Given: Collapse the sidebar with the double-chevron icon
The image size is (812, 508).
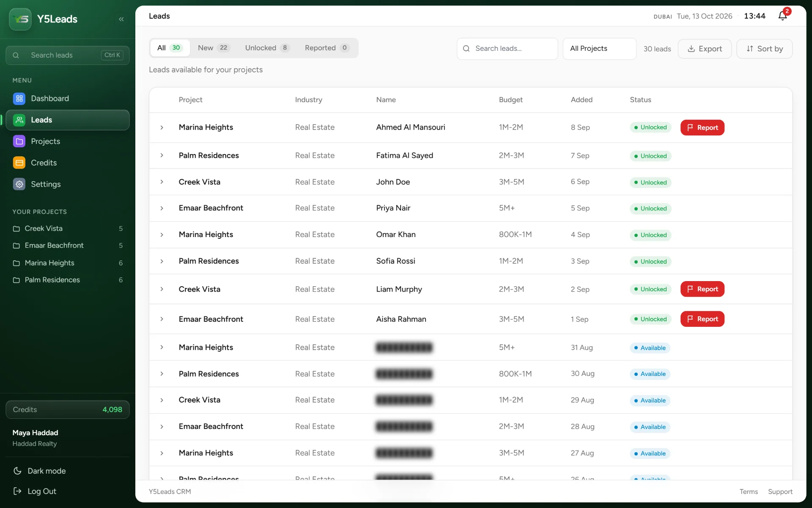Looking at the screenshot, I should click(x=121, y=19).
